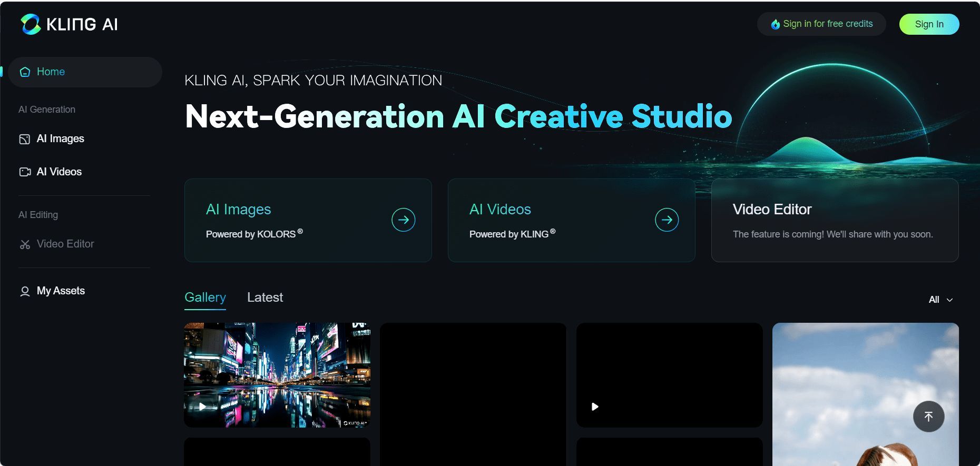
Task: Click the Video Editor coming soon card
Action: coord(835,220)
